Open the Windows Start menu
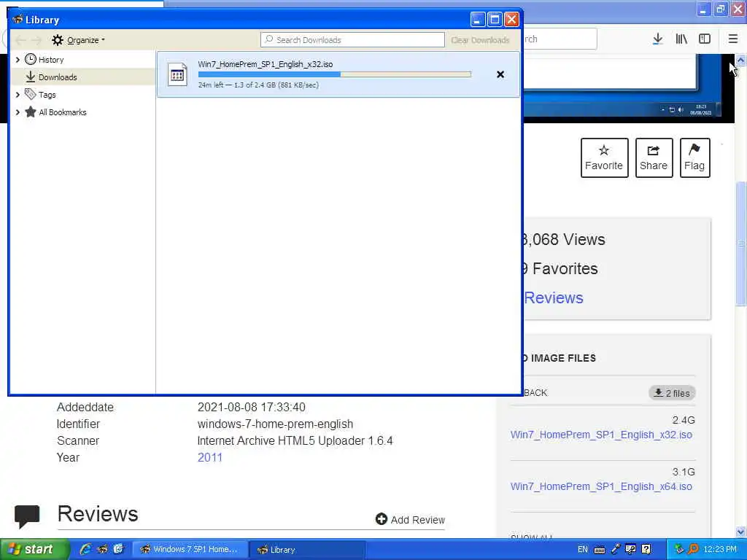 click(34, 550)
